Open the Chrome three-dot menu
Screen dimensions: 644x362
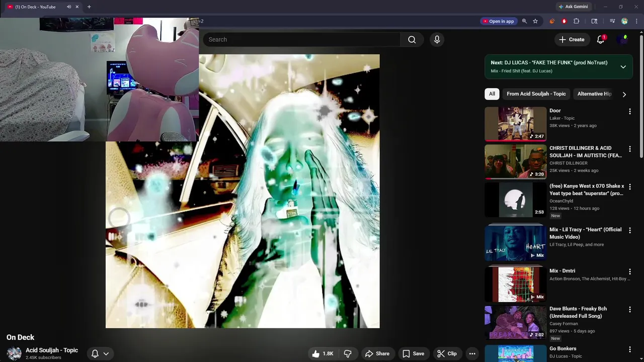click(636, 21)
